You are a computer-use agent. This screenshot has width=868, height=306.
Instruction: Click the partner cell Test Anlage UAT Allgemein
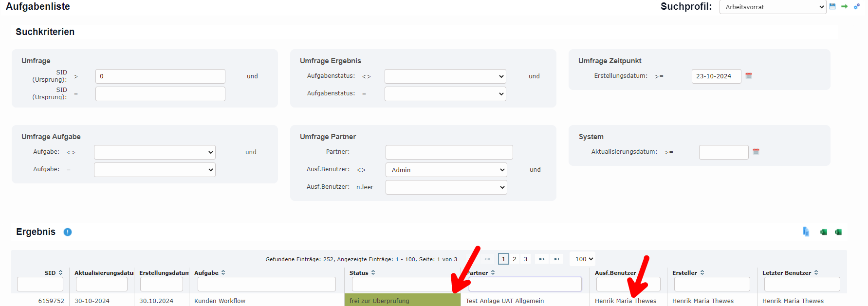505,301
